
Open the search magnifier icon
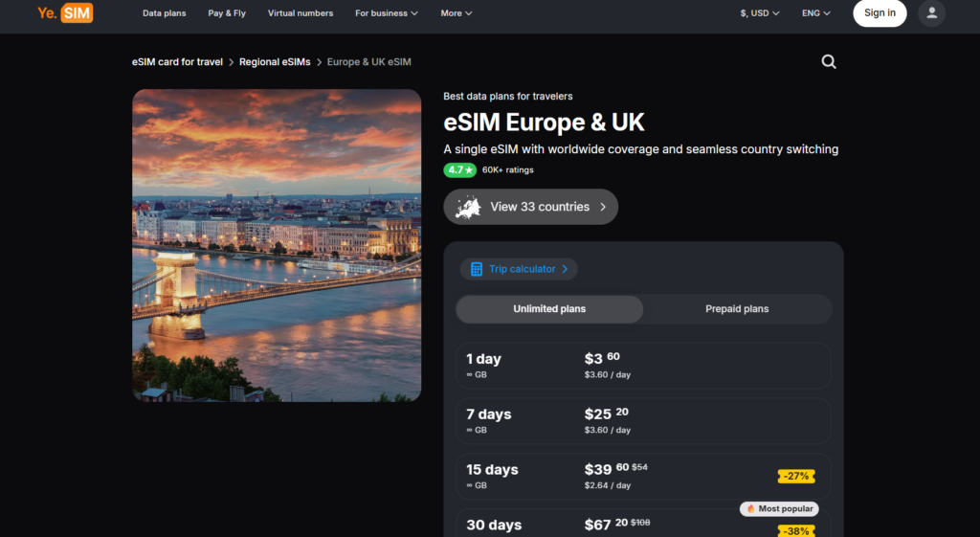click(829, 61)
